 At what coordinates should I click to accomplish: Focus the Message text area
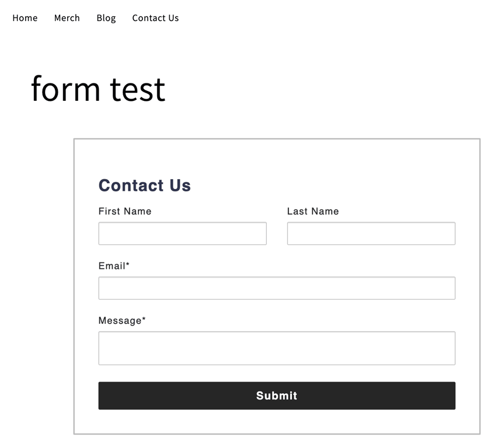tap(276, 348)
